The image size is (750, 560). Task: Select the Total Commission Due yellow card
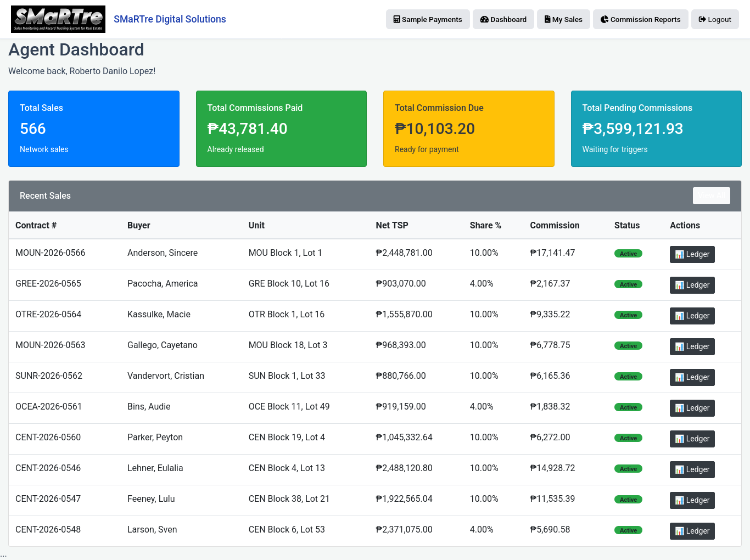[x=469, y=128]
